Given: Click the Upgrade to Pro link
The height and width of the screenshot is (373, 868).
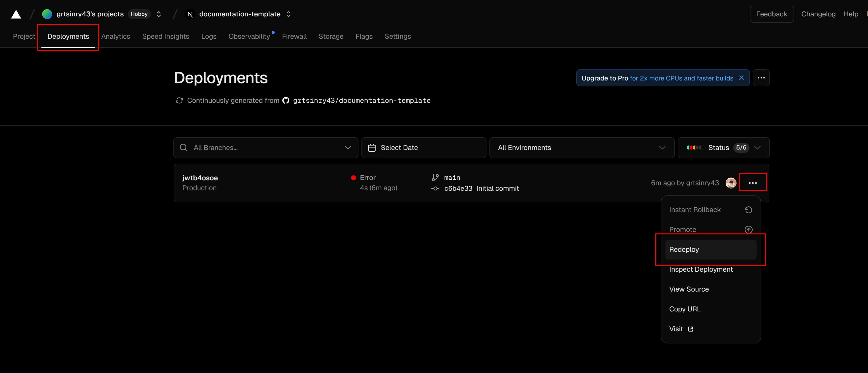Looking at the screenshot, I should click(605, 78).
